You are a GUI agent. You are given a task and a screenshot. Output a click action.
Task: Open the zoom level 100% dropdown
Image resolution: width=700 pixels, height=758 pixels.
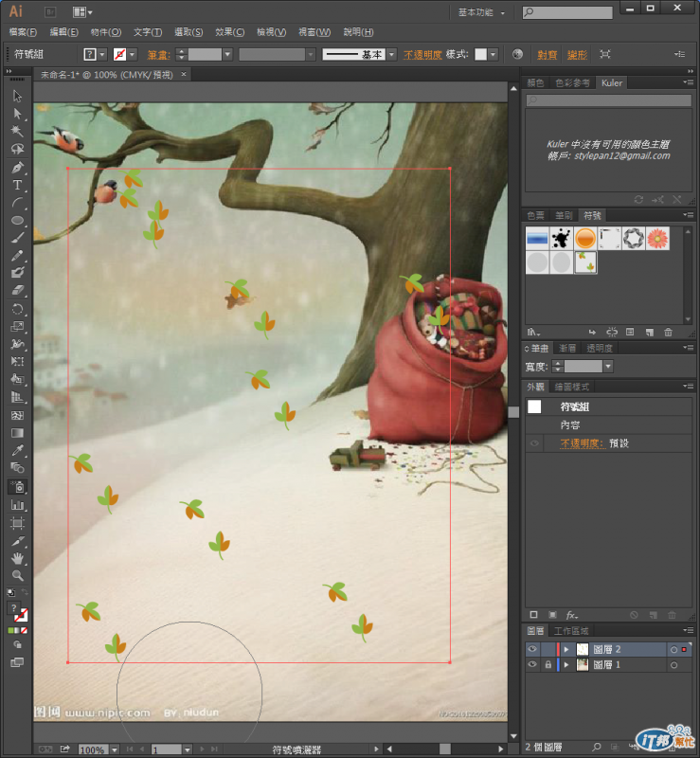pos(115,749)
